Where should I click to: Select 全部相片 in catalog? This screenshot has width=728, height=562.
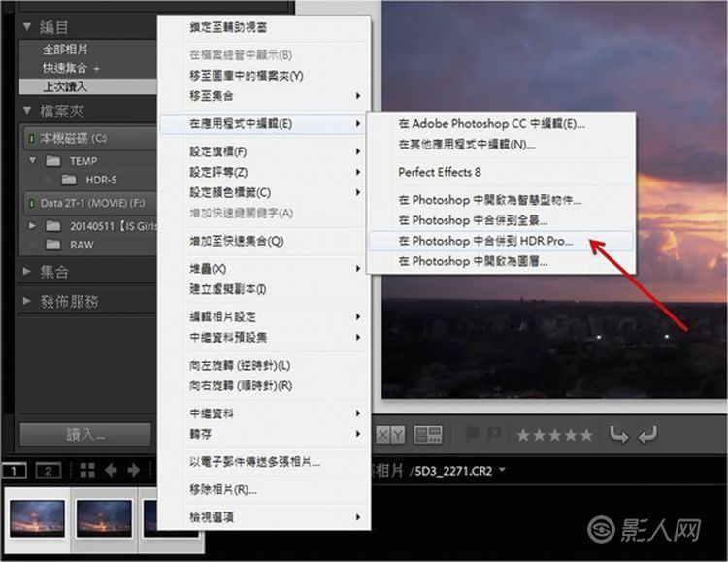[65, 50]
